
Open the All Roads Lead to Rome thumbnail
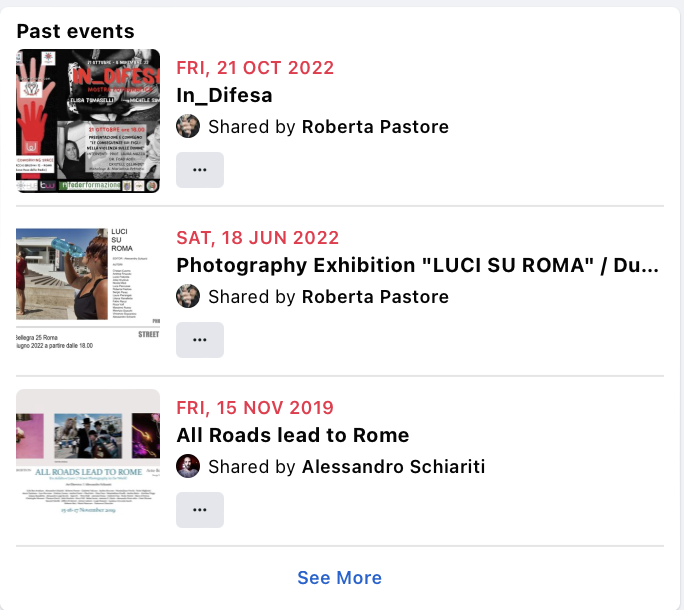click(x=88, y=461)
